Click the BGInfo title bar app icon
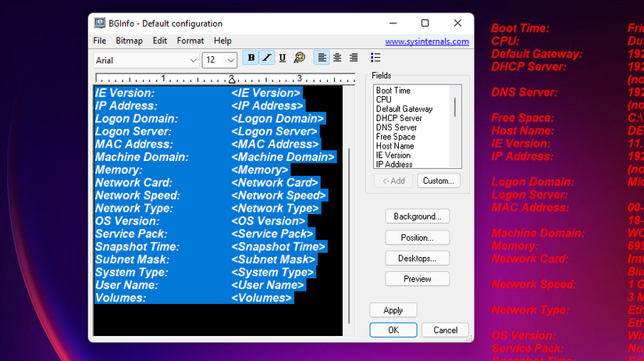 coord(99,23)
